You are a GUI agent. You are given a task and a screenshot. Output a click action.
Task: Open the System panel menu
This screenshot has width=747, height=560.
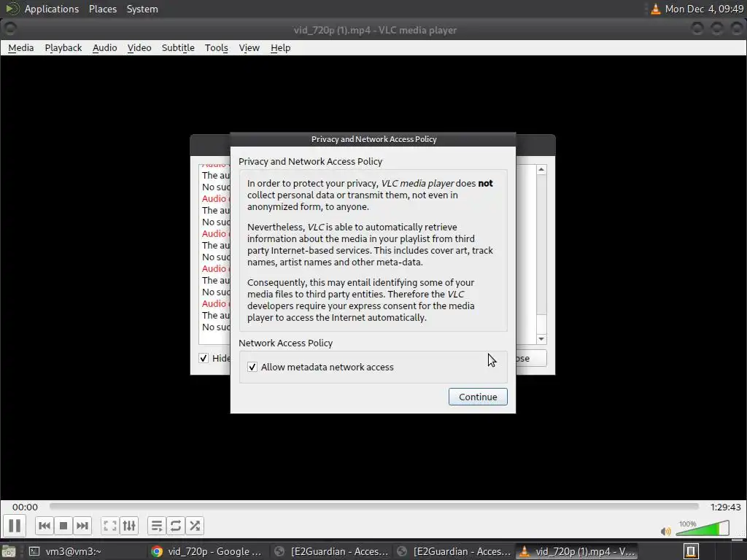142,9
